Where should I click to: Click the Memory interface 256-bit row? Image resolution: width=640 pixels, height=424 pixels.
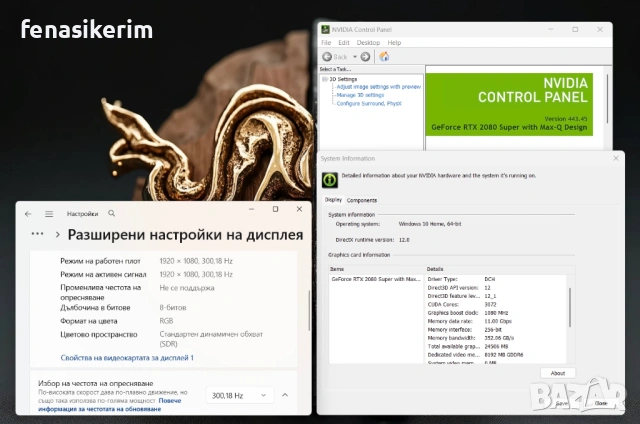(x=496, y=329)
